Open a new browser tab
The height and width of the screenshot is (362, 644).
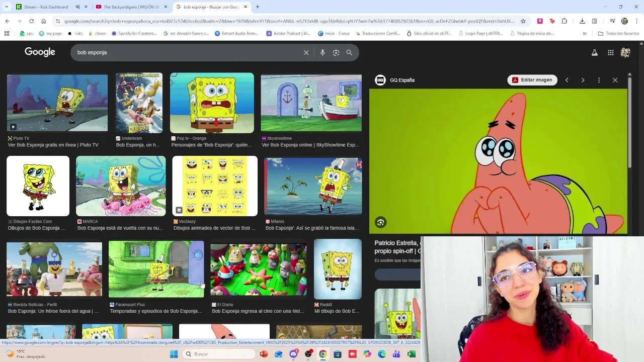click(257, 7)
